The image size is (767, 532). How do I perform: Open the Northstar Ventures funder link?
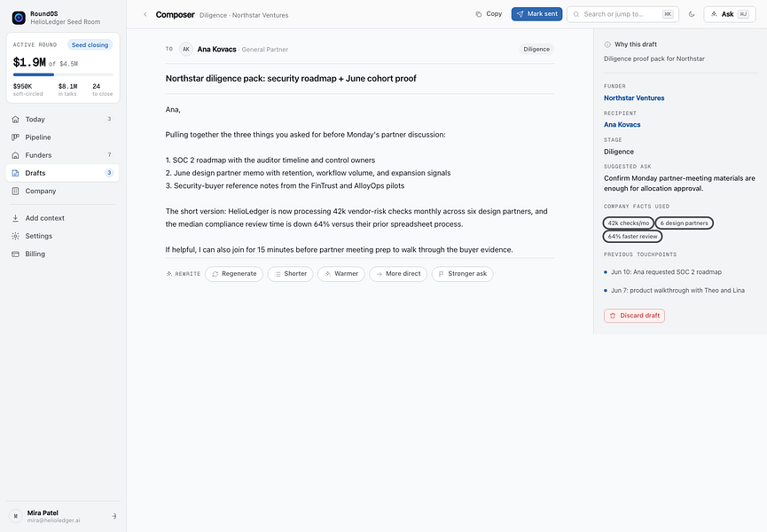[x=634, y=98]
